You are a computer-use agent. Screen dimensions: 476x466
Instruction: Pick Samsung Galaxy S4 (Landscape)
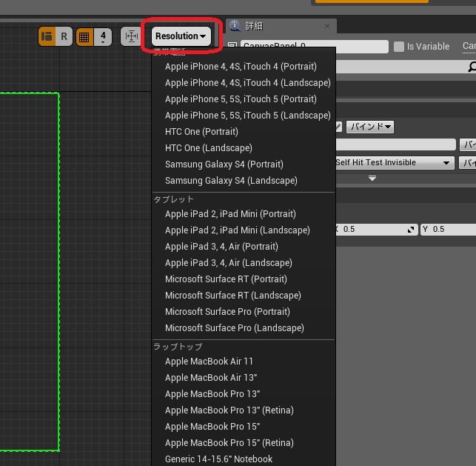click(x=244, y=181)
